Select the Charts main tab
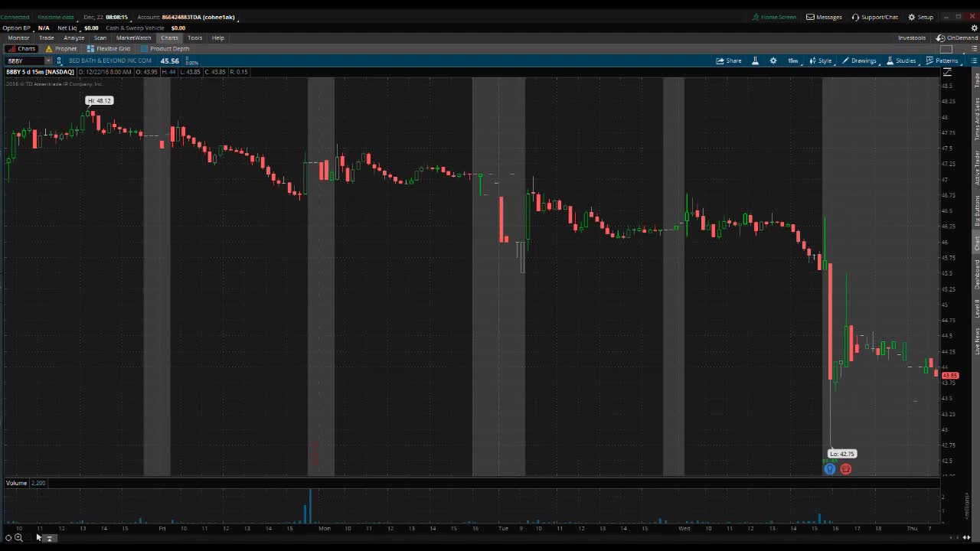The height and width of the screenshot is (551, 980). pyautogui.click(x=169, y=37)
